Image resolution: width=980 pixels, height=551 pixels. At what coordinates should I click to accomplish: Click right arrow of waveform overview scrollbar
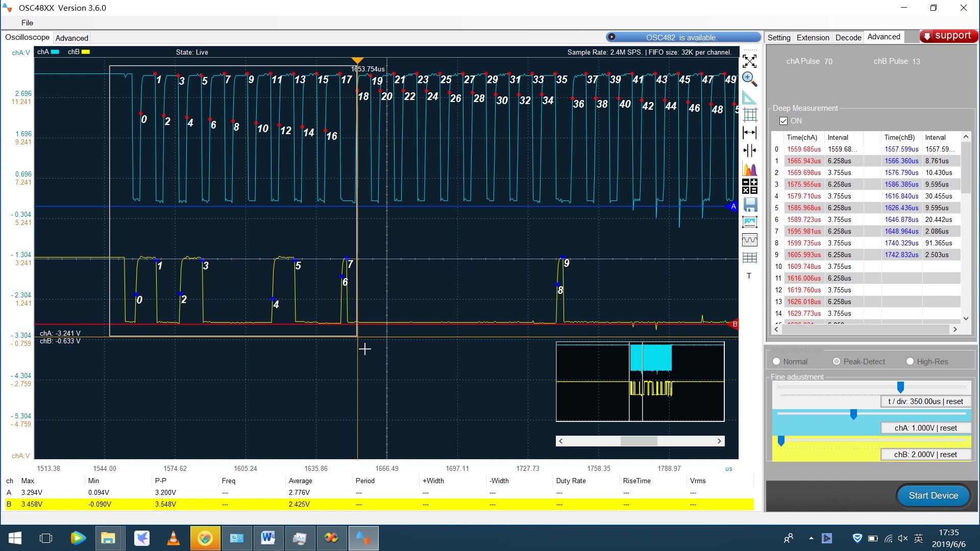tap(719, 441)
